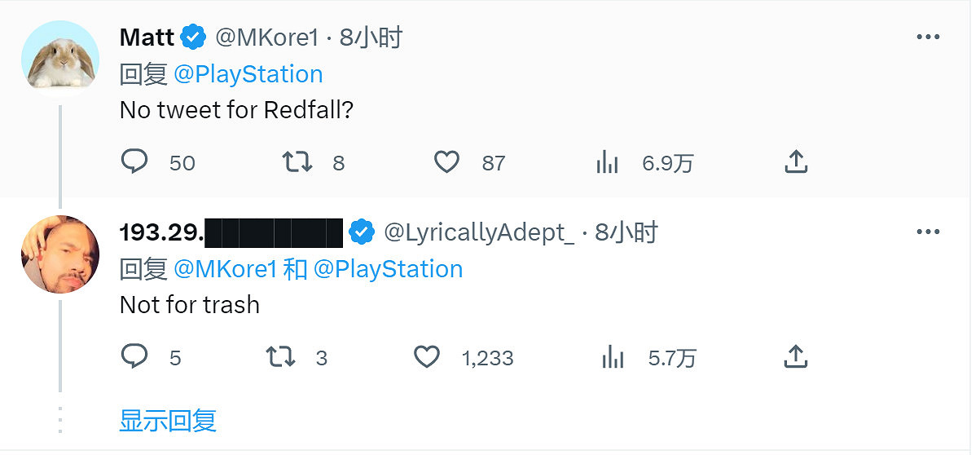Share Matt's tweet via share icon
The height and width of the screenshot is (455, 980).
point(795,162)
